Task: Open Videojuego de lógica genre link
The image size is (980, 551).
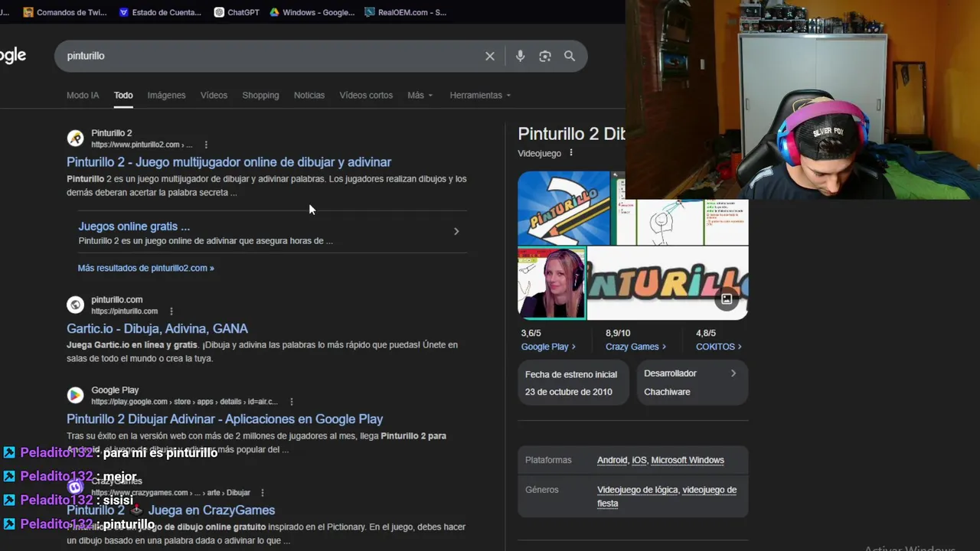Action: pos(637,490)
